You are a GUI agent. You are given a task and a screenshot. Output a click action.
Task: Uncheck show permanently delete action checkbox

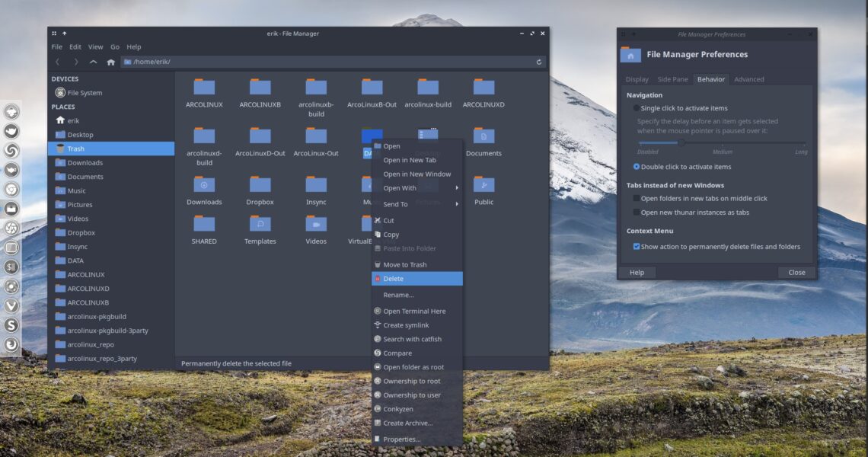pyautogui.click(x=637, y=247)
